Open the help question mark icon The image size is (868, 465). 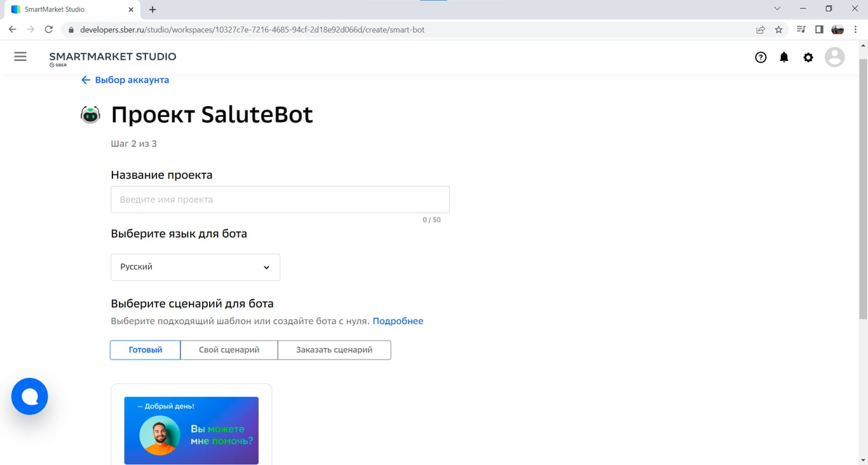761,57
